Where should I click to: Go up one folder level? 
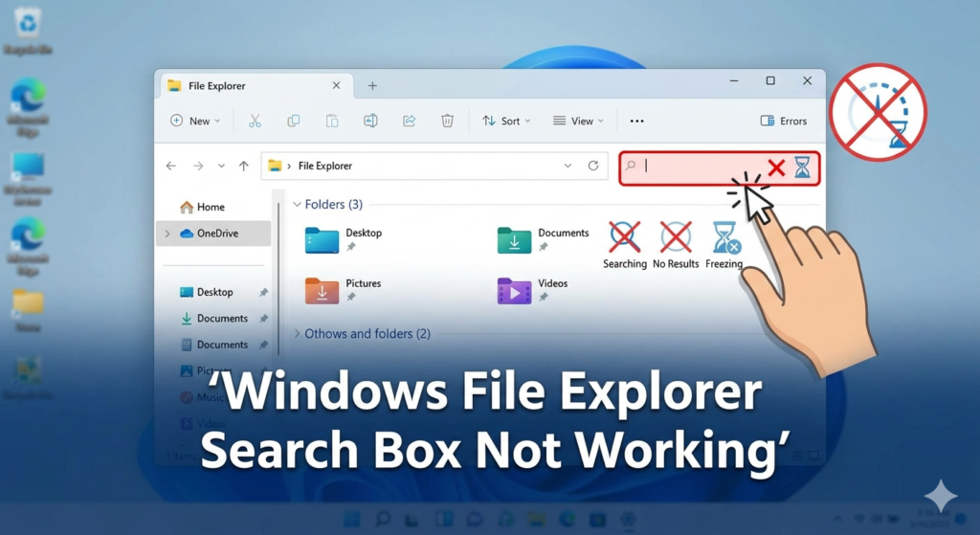pos(244,166)
